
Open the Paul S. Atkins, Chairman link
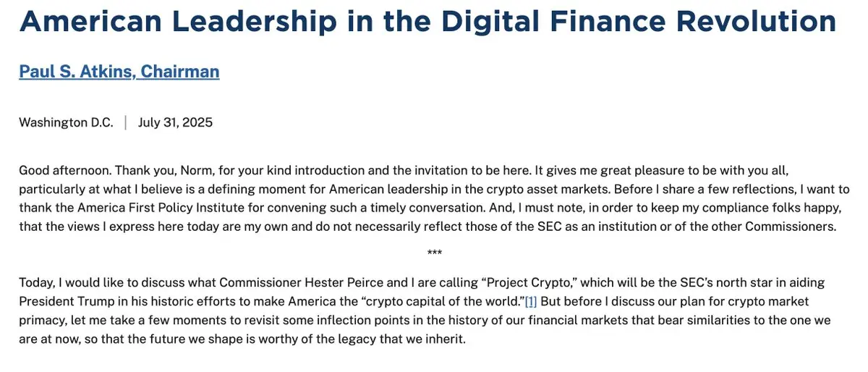119,72
